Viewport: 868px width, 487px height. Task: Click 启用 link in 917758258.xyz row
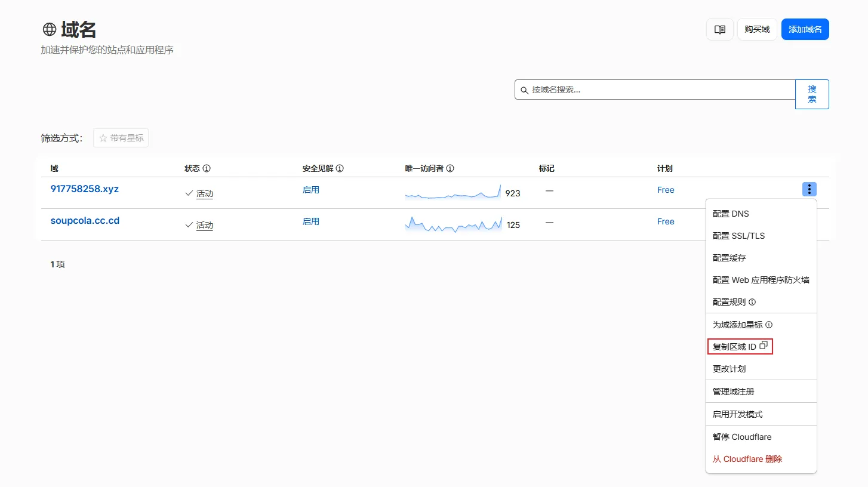311,190
